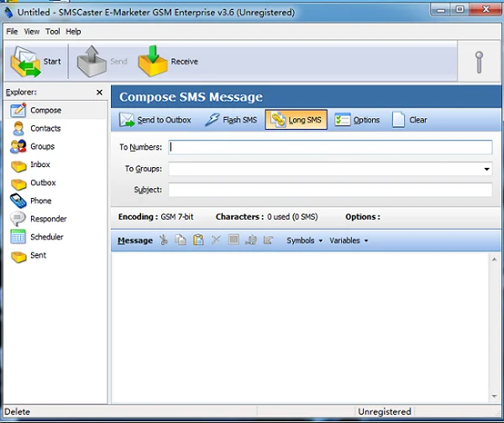
Task: Open Contacts in the Explorer panel
Action: pos(45,128)
